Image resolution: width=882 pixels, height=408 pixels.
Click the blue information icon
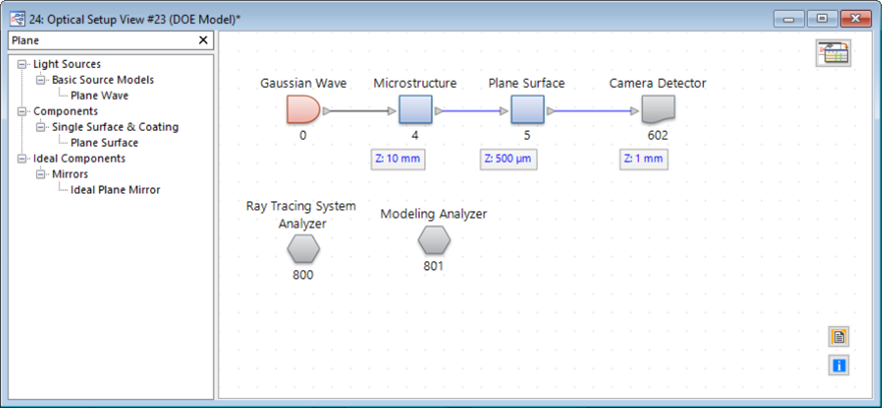pyautogui.click(x=839, y=365)
